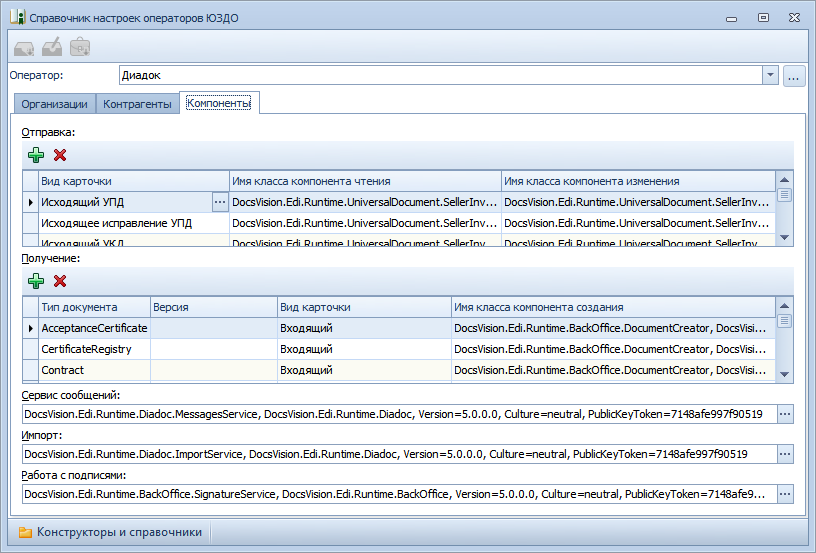The height and width of the screenshot is (553, 816).
Task: Click the third toolbar icon in top row
Action: (80, 47)
